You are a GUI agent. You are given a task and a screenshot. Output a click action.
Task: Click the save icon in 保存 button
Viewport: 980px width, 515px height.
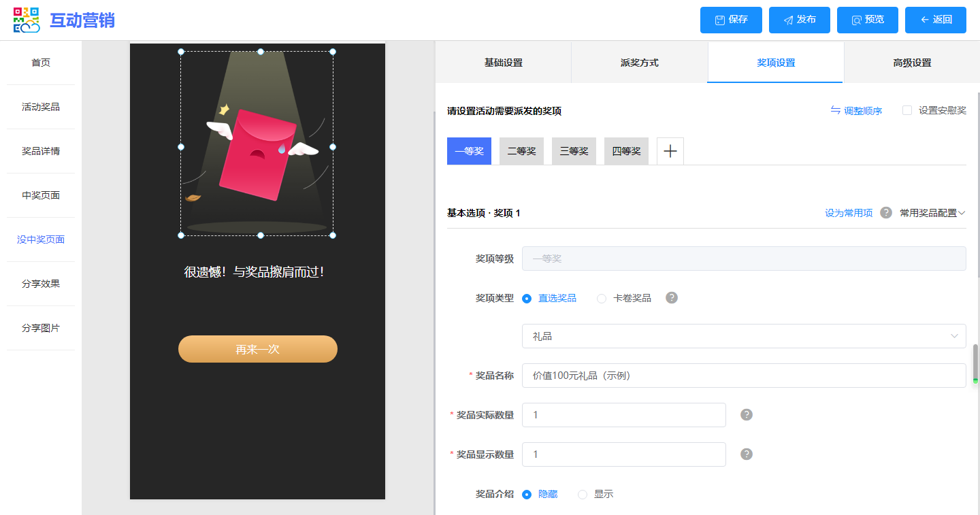pos(719,20)
